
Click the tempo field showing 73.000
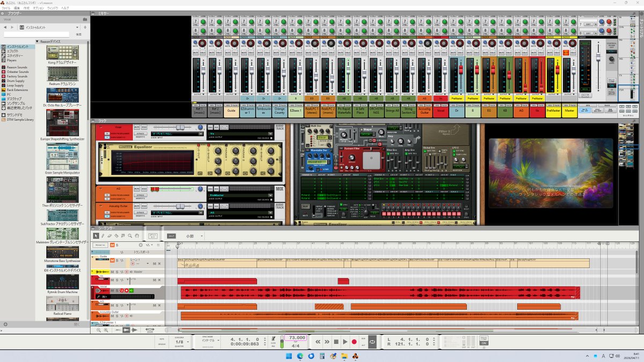[297, 338]
